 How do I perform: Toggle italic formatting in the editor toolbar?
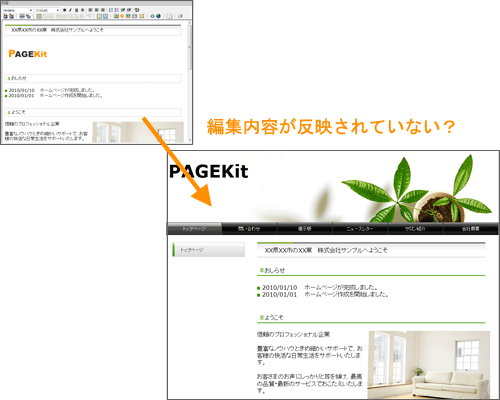[x=70, y=10]
